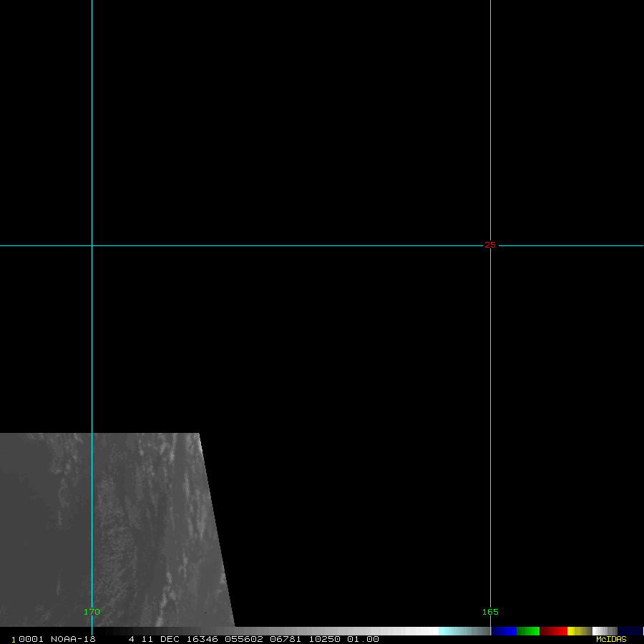The width and height of the screenshot is (644, 644).
Task: Click the red 25 latitude label
Action: (490, 245)
